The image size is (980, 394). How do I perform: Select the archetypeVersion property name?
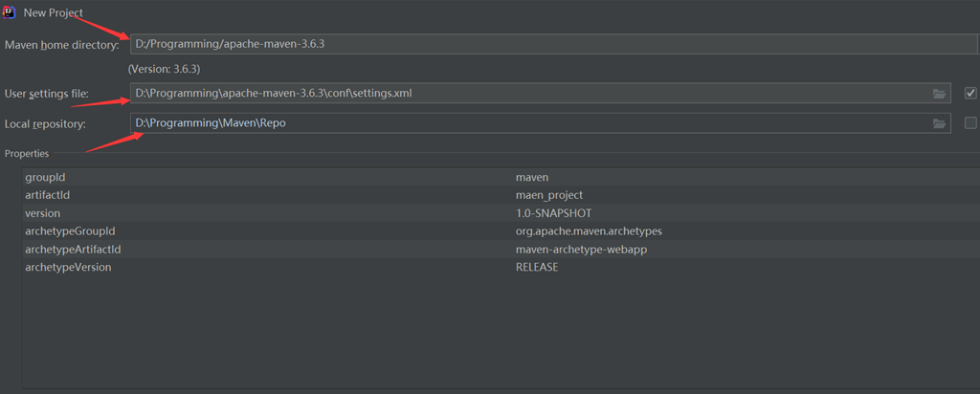click(68, 268)
